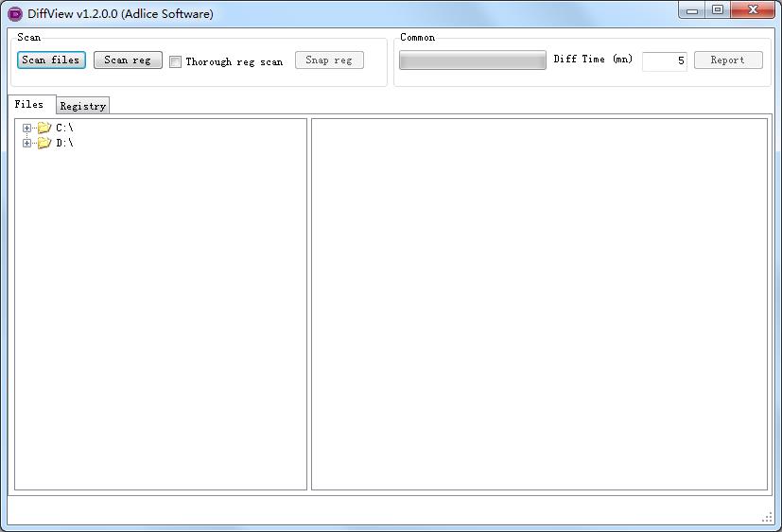Click the DiffView app icon in title bar
Viewport: 782px width, 532px height.
[15, 13]
